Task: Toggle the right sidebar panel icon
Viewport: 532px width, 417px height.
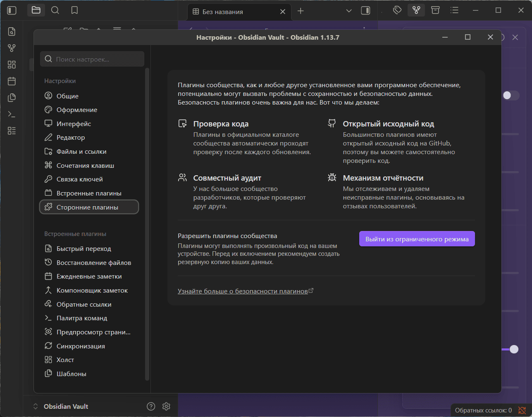Action: point(365,11)
